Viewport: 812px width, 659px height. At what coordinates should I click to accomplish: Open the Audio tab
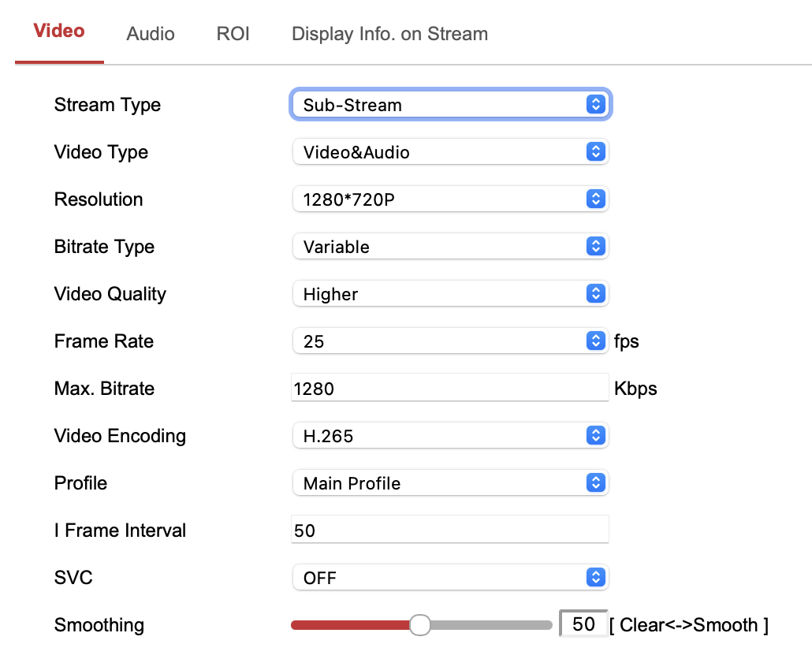coord(151,34)
